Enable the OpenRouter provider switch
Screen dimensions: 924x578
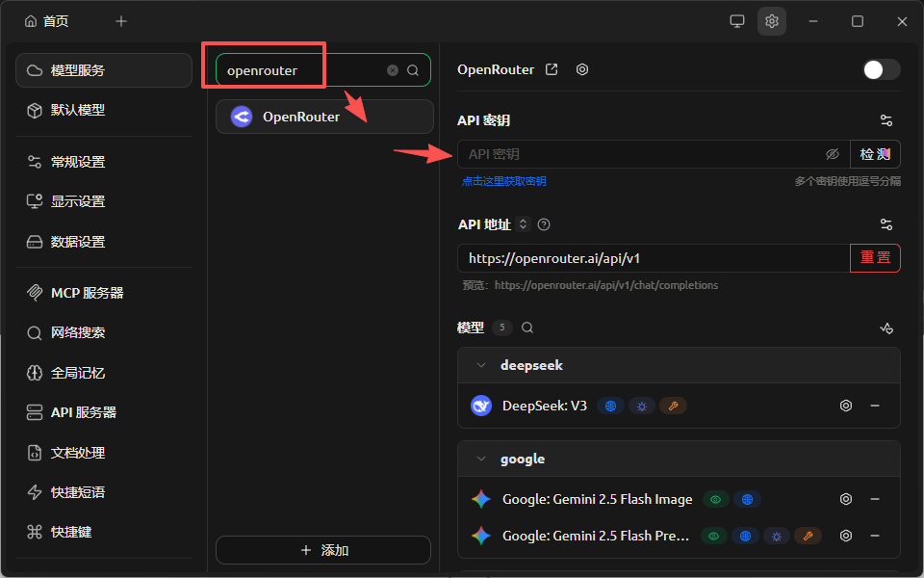click(880, 68)
